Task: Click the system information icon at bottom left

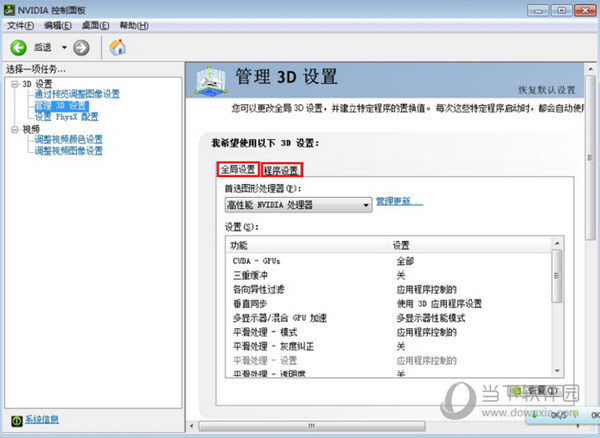Action: [17, 421]
